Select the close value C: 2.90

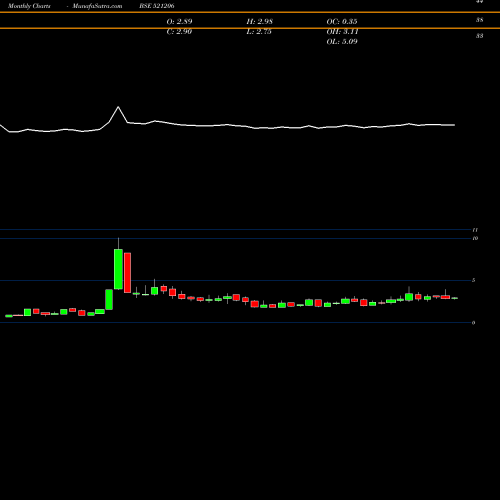(179, 31)
